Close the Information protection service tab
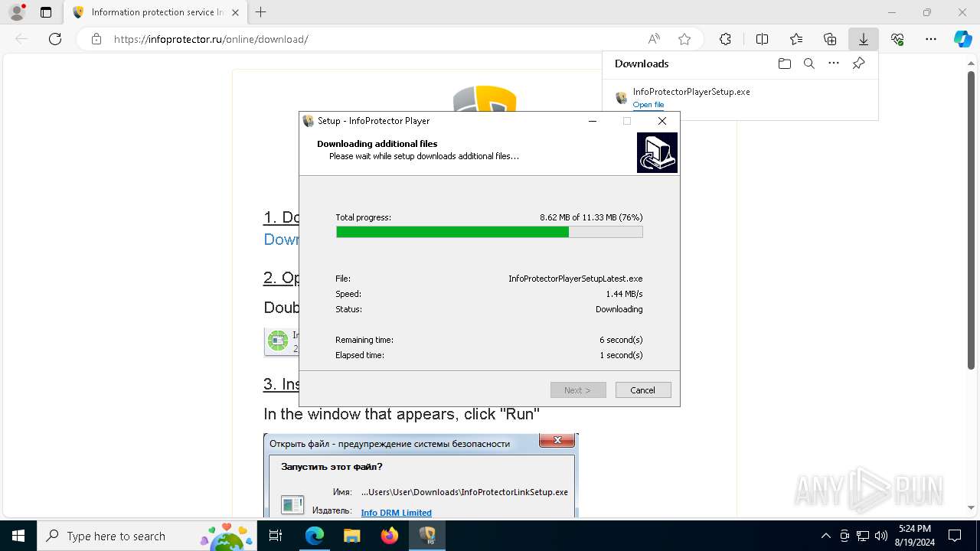 point(235,12)
